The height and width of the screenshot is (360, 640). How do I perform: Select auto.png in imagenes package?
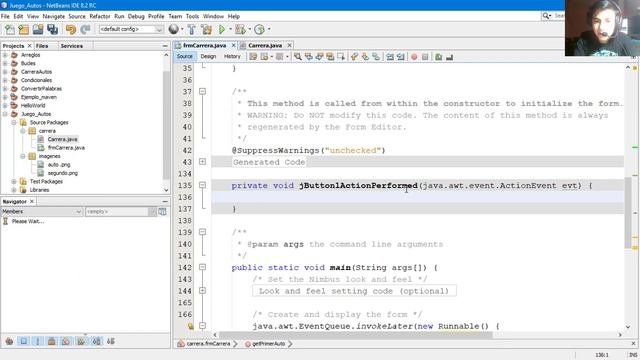click(59, 165)
